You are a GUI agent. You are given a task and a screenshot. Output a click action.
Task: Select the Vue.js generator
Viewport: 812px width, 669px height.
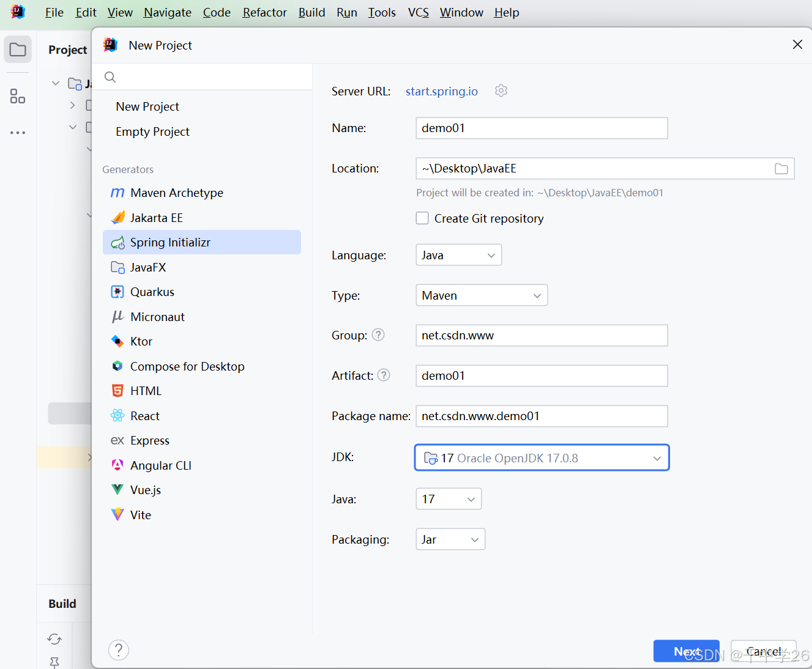(202, 490)
